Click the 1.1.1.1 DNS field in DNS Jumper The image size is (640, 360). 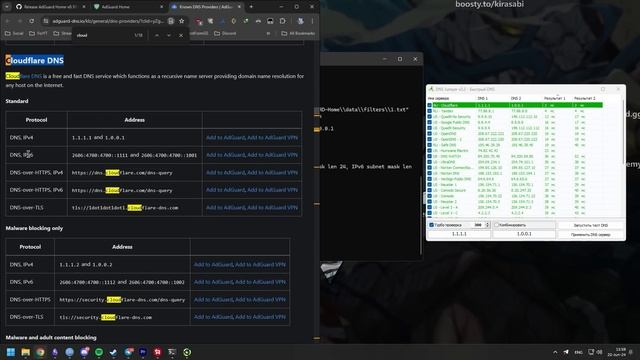pos(459,234)
